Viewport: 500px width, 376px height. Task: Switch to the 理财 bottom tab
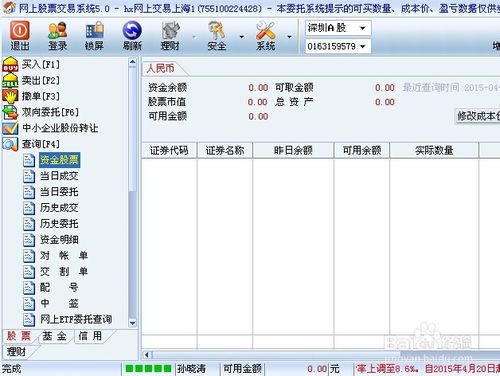(17, 352)
